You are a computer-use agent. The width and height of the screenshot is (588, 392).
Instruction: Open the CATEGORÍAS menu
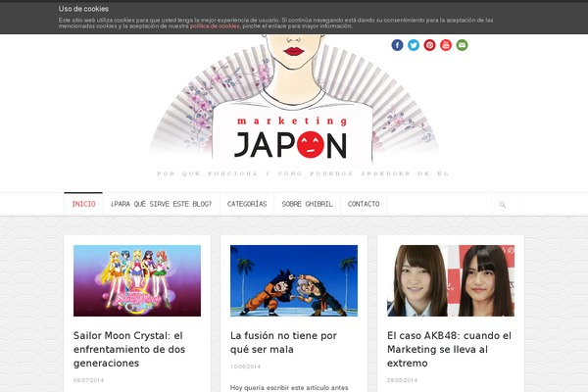[x=247, y=204]
